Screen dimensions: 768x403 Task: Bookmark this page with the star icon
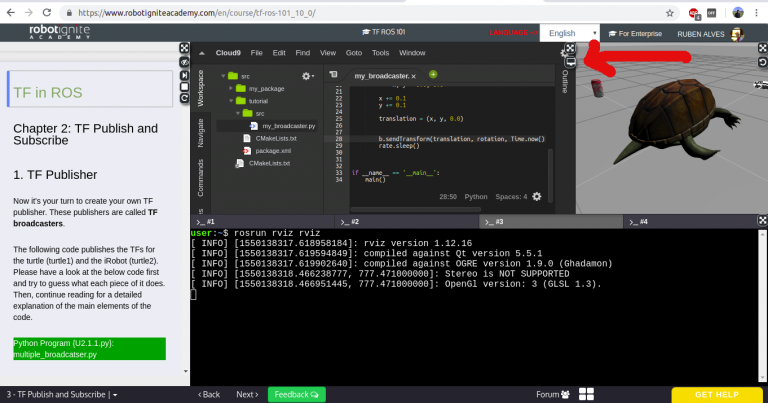coord(670,13)
